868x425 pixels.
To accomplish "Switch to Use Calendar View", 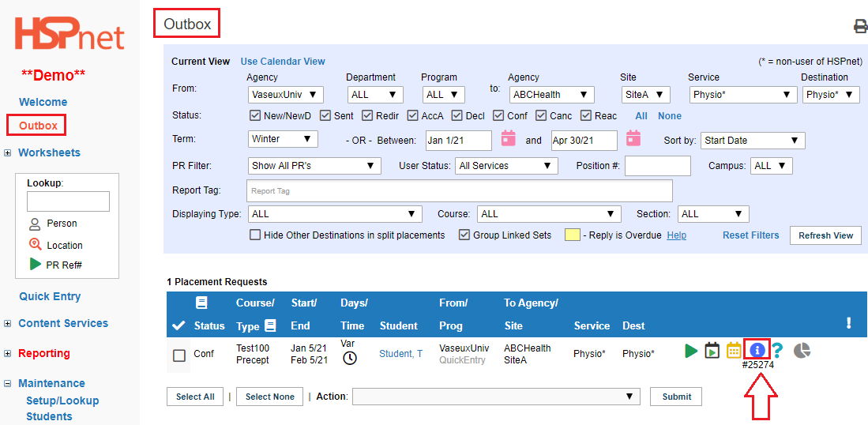I will tap(283, 62).
